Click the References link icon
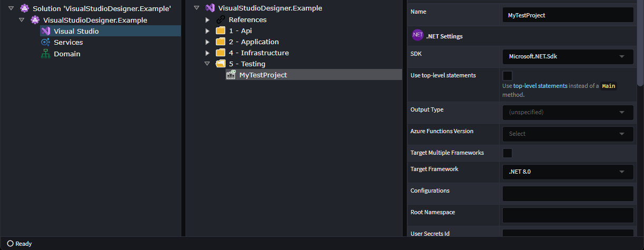 [221, 19]
